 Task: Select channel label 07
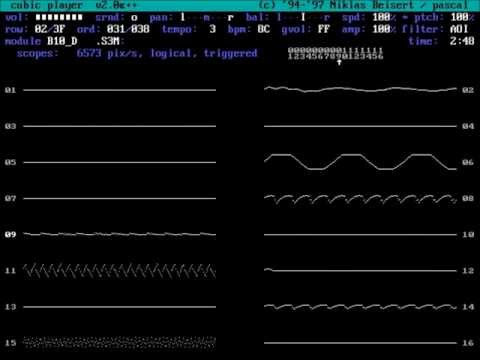[10, 199]
